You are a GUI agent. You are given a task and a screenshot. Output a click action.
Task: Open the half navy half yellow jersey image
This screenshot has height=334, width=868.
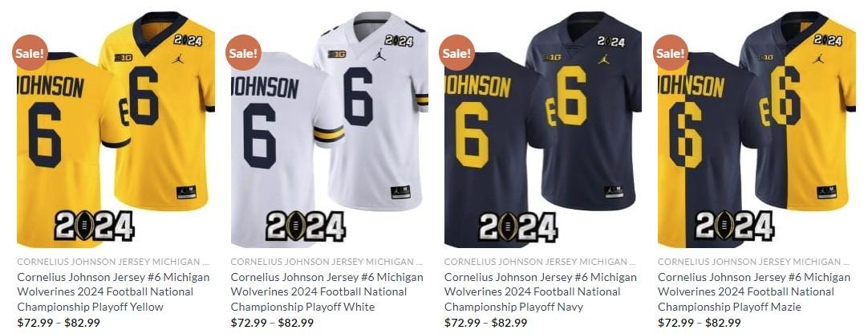click(756, 129)
